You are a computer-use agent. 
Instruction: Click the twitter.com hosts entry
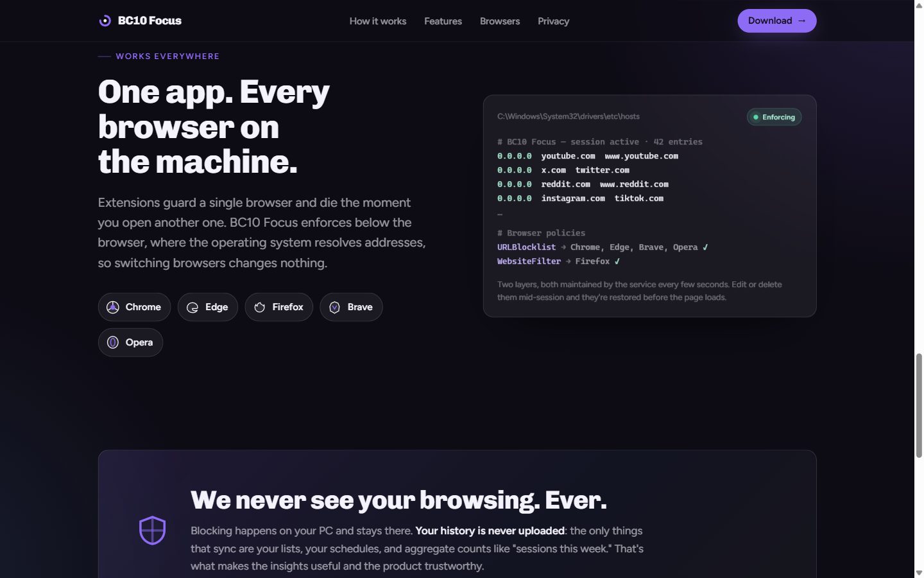click(602, 170)
